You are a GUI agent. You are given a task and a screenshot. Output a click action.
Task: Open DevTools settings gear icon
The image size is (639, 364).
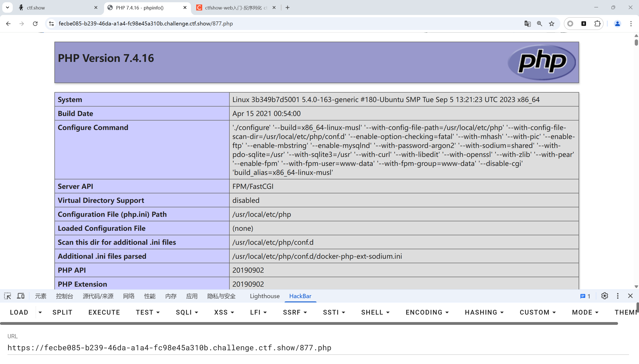coord(605,296)
